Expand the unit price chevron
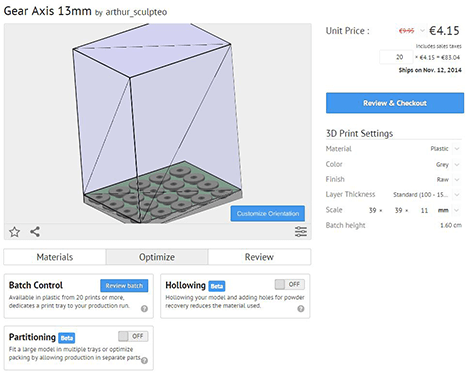 [422, 31]
